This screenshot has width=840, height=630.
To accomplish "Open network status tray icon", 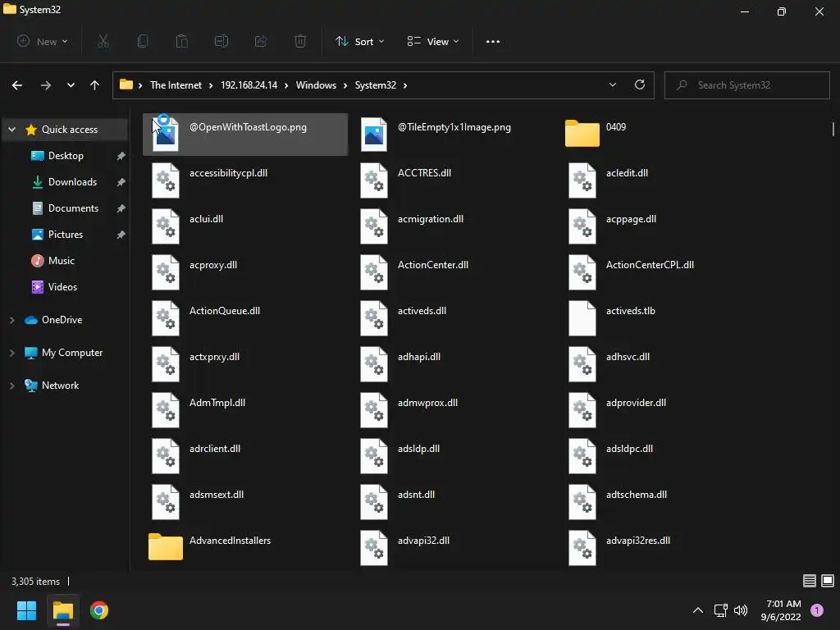I will click(x=720, y=610).
